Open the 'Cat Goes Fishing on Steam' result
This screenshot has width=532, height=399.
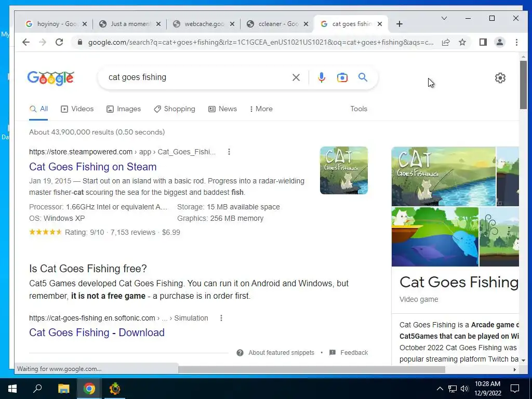(92, 167)
